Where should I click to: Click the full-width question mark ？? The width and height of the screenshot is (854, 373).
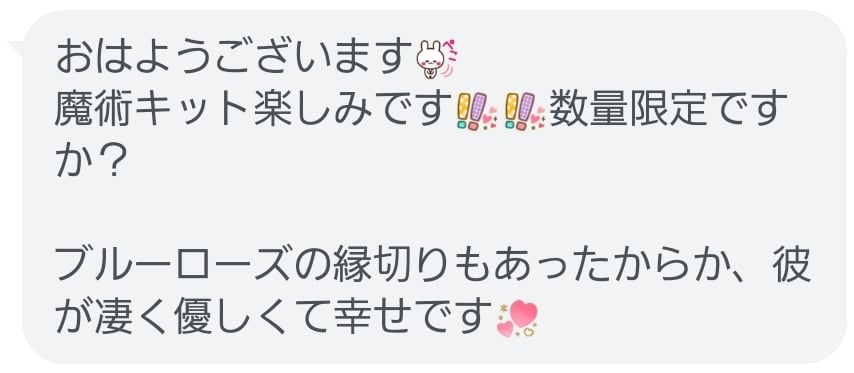(112, 162)
